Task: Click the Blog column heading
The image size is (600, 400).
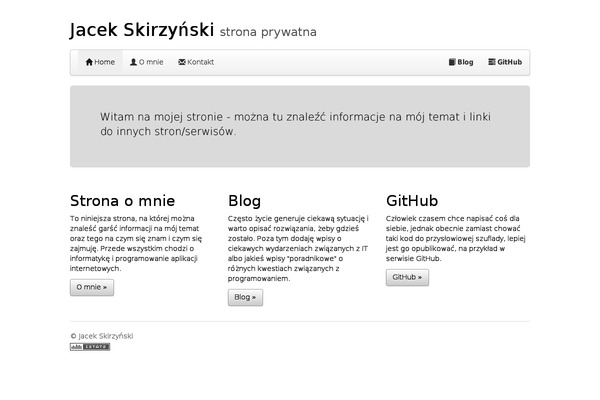Action: click(245, 201)
